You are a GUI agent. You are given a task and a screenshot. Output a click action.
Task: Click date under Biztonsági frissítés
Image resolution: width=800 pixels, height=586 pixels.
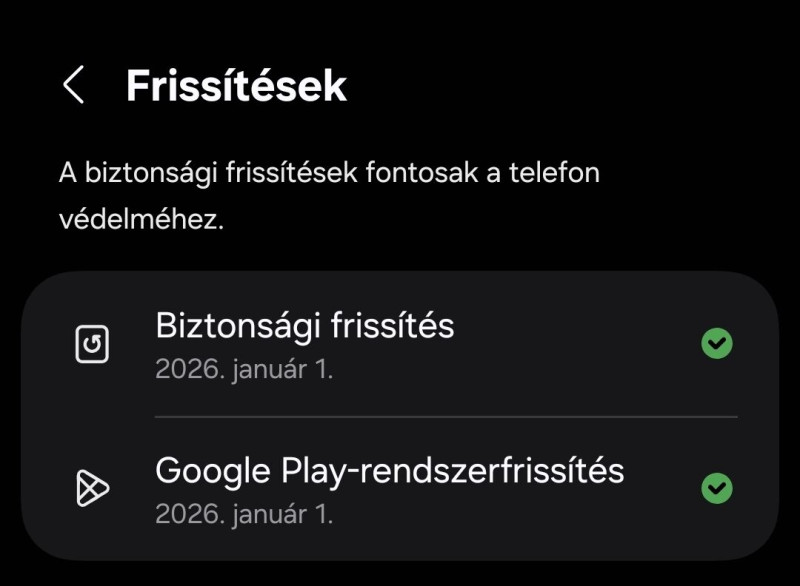click(244, 369)
